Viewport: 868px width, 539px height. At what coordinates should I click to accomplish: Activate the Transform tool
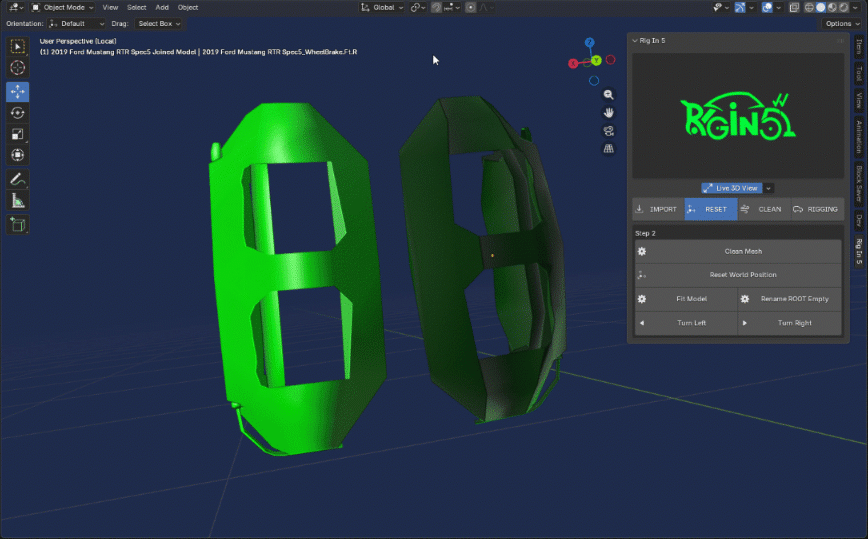click(18, 155)
